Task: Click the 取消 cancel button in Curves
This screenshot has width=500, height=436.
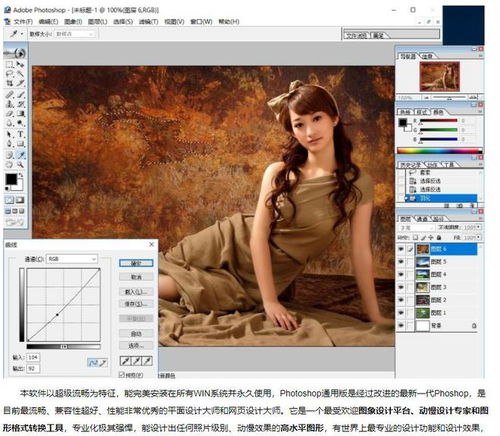Action: pos(136,277)
